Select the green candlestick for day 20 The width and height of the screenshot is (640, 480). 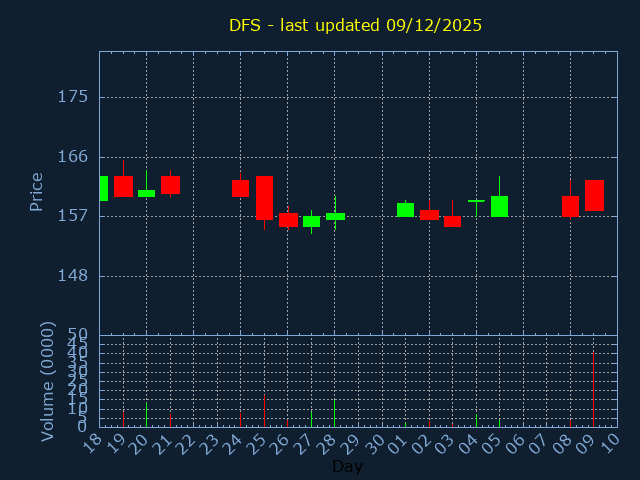(147, 193)
